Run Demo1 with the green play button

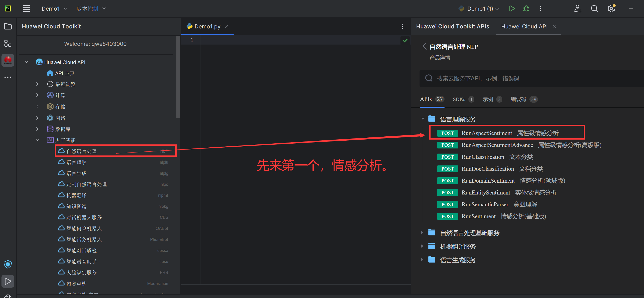coord(511,8)
